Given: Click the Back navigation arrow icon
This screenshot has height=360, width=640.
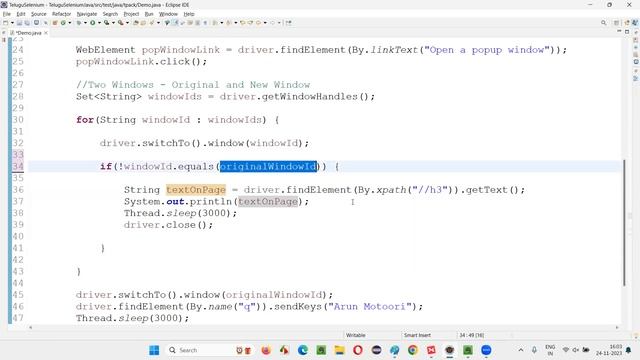Looking at the screenshot, I should click(258, 23).
